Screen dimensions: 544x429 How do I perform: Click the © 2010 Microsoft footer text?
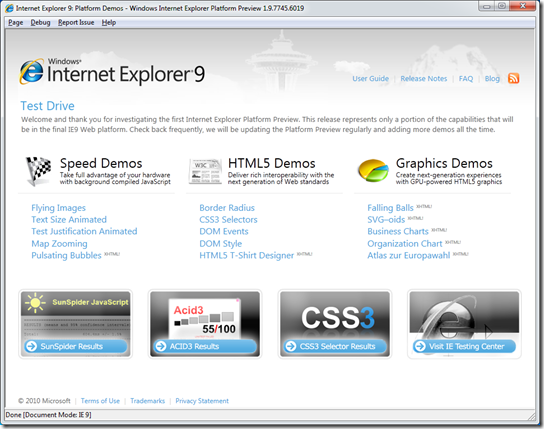[44, 401]
